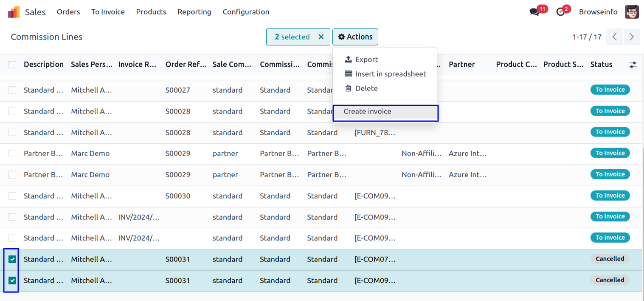Screen dimensions: 644x301
Task: Click Delete in the Actions menu
Action: (x=366, y=88)
